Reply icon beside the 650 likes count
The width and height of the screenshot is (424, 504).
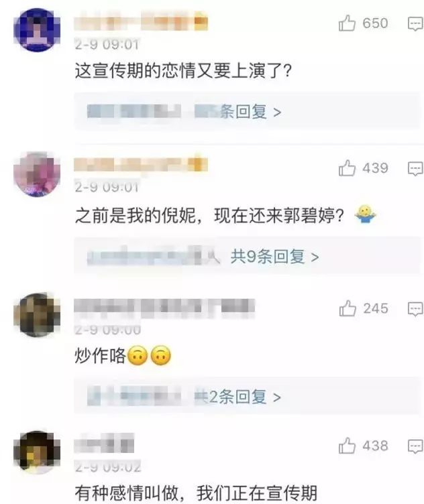pyautogui.click(x=415, y=24)
